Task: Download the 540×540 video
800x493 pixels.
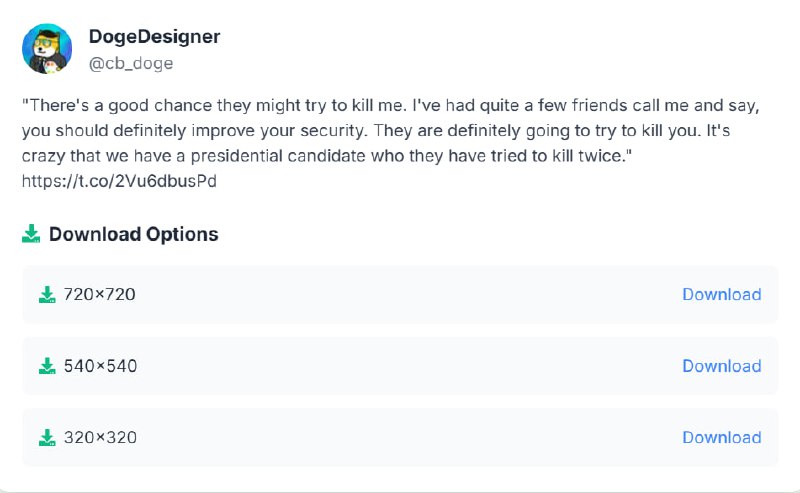Action: tap(721, 366)
